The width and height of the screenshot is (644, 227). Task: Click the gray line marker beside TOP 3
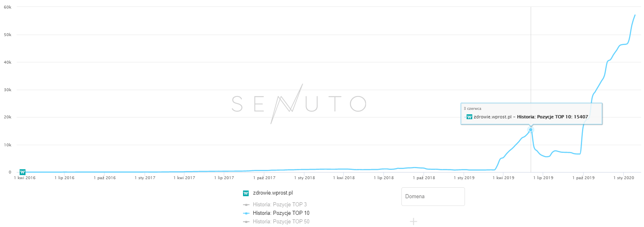click(x=246, y=205)
